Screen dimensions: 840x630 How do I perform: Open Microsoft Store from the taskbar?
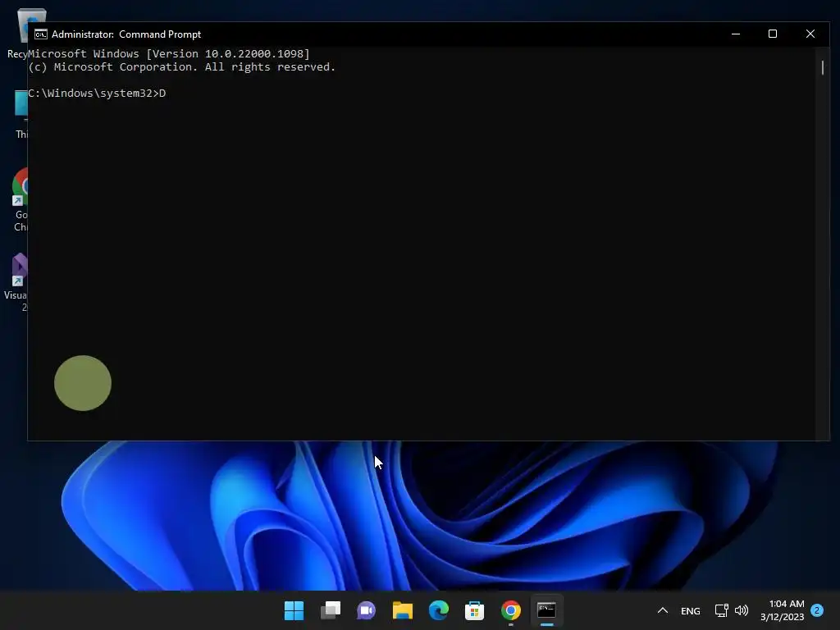[474, 610]
